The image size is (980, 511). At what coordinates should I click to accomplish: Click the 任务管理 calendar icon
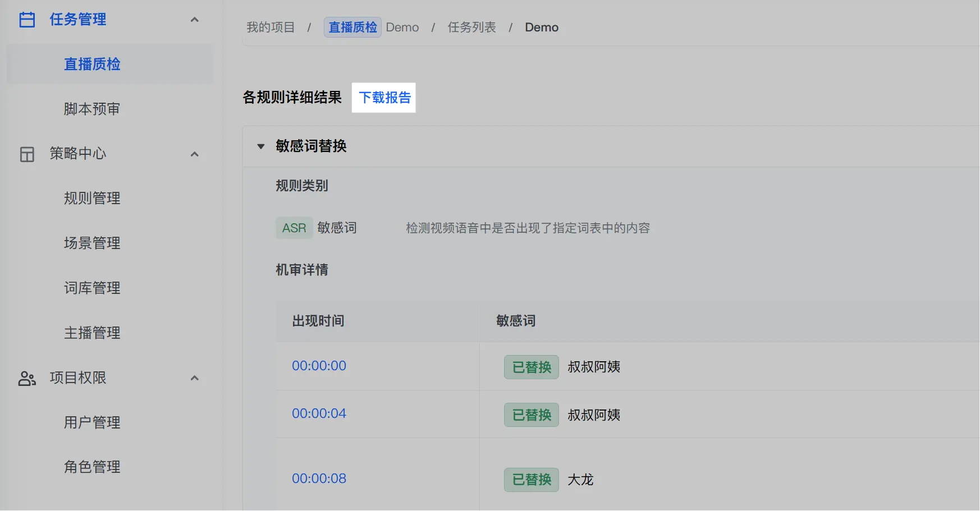[x=27, y=20]
